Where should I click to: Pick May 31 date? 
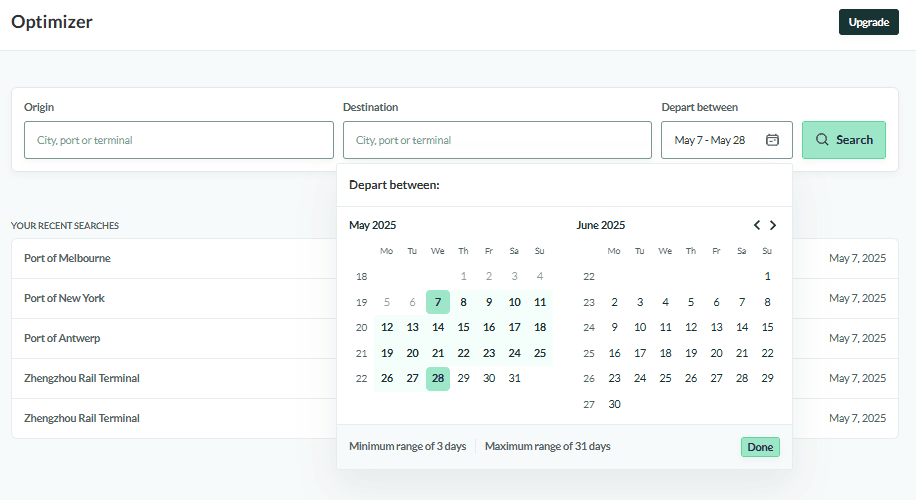(514, 379)
